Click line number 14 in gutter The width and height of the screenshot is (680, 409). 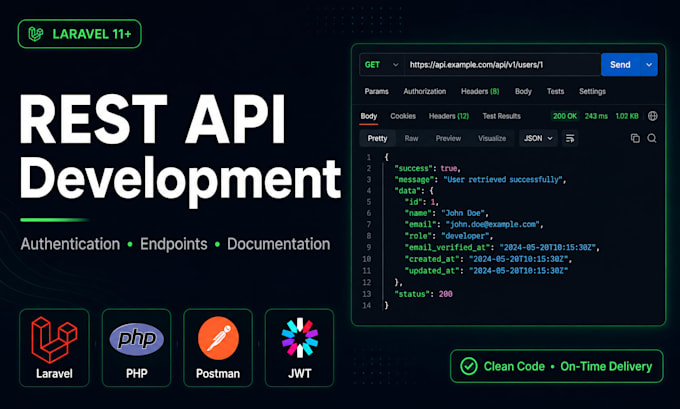tap(366, 305)
